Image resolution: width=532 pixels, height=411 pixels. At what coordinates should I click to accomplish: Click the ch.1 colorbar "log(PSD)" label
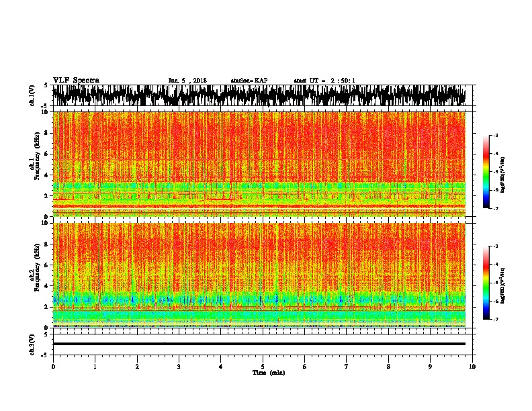pyautogui.click(x=503, y=175)
